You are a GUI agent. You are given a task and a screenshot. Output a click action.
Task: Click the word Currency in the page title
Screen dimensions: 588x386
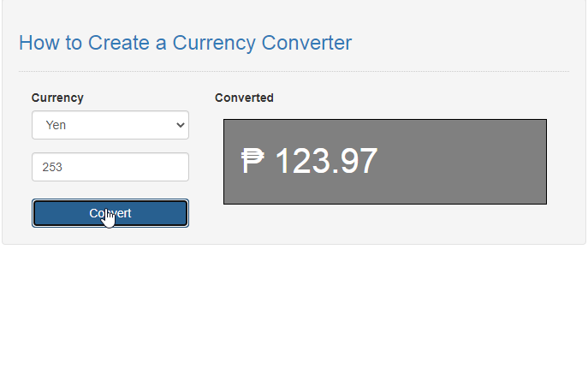click(x=214, y=43)
